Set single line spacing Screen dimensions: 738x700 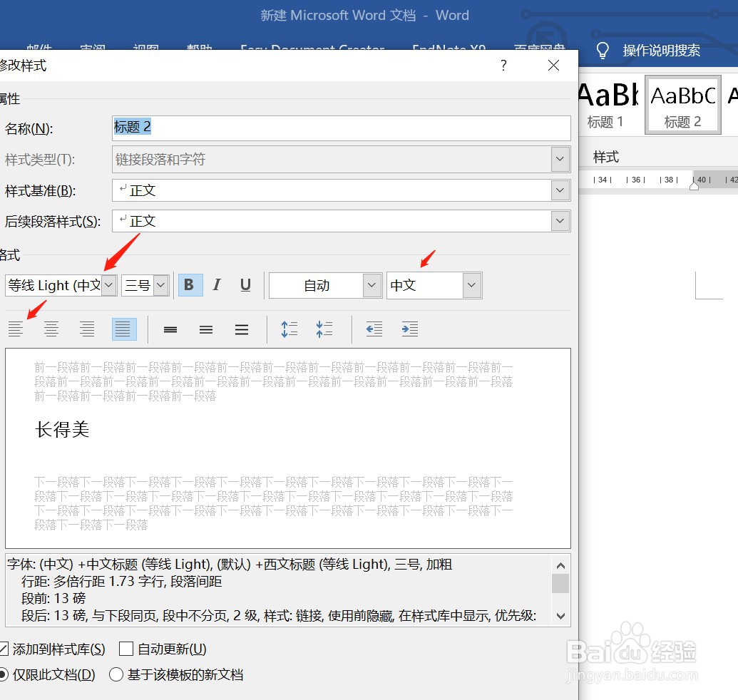click(x=170, y=329)
